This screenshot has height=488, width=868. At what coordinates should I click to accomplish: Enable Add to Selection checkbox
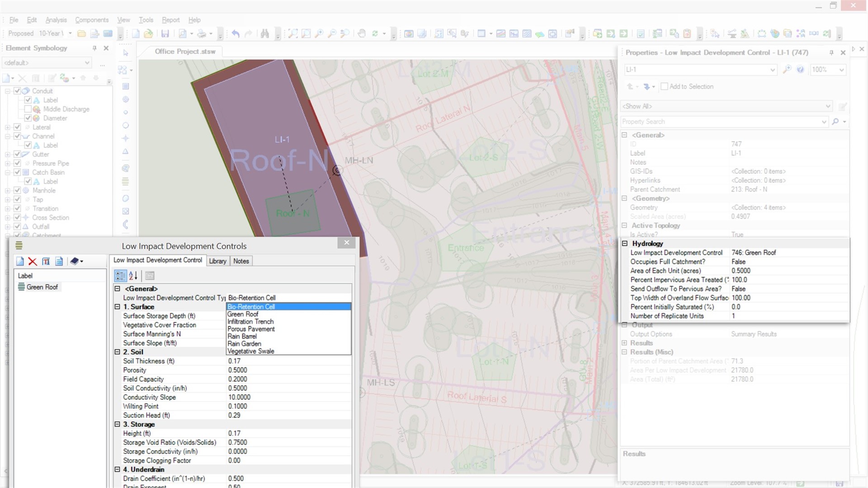coord(664,86)
